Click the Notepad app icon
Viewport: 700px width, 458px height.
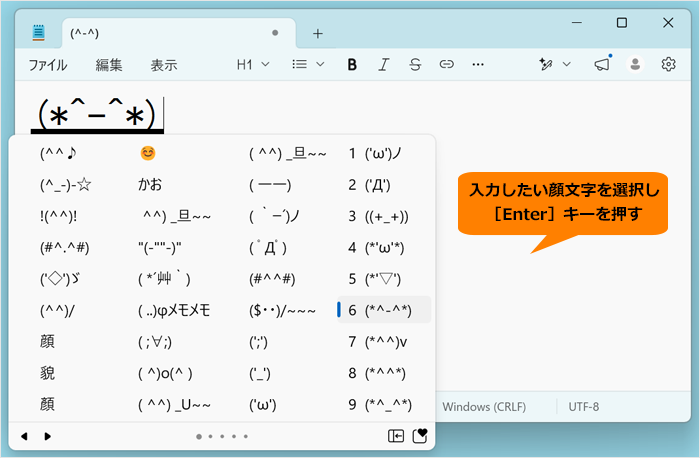39,33
